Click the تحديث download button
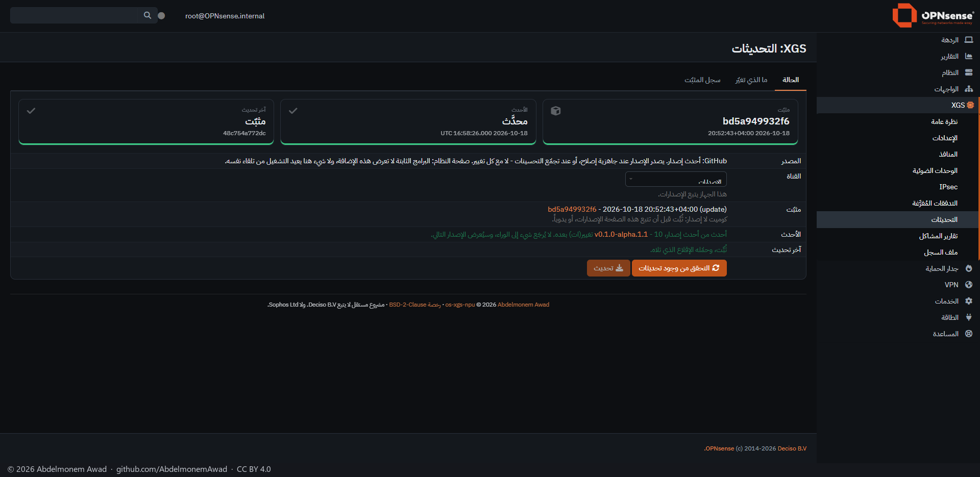The image size is (980, 477). [608, 268]
